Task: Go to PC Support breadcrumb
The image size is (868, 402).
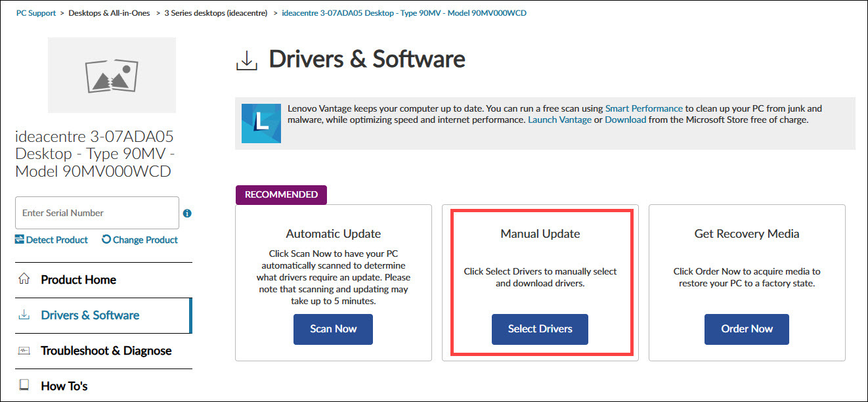Action: pos(36,13)
